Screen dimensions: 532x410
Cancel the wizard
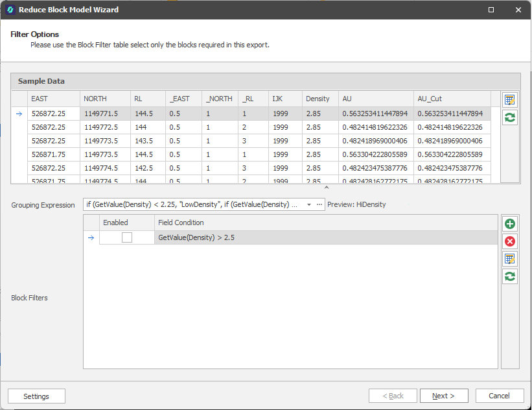(499, 396)
